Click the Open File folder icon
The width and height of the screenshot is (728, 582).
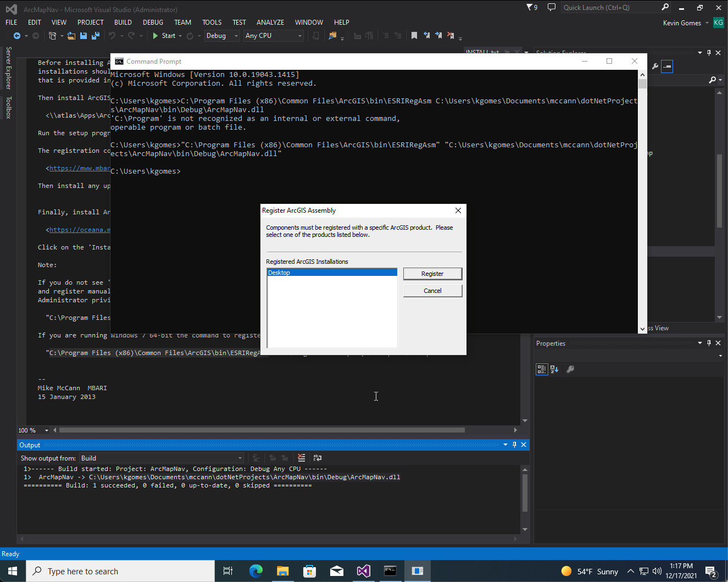(71, 36)
